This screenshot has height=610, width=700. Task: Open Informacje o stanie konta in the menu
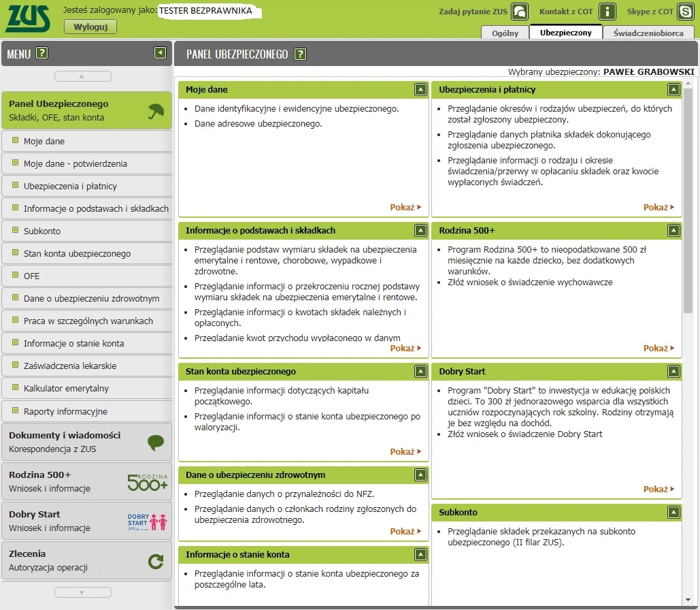point(87,343)
